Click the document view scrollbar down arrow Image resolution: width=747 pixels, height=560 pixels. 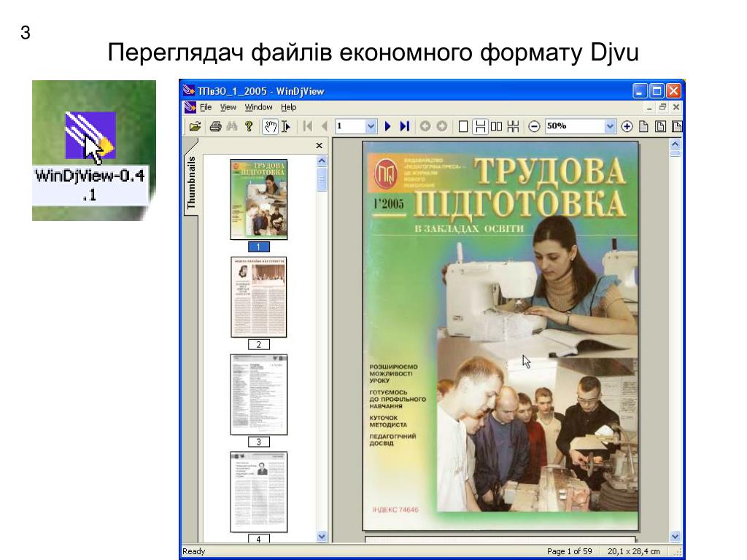pyautogui.click(x=675, y=537)
